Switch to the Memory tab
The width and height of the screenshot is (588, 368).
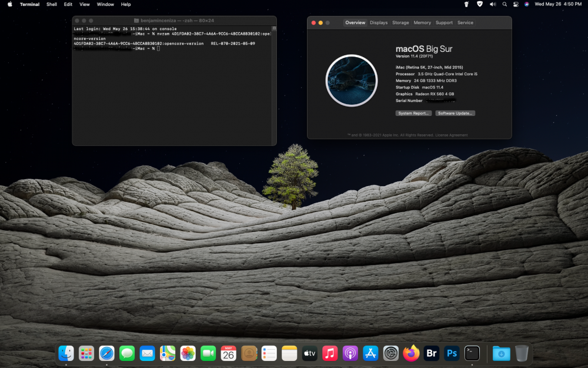point(422,22)
